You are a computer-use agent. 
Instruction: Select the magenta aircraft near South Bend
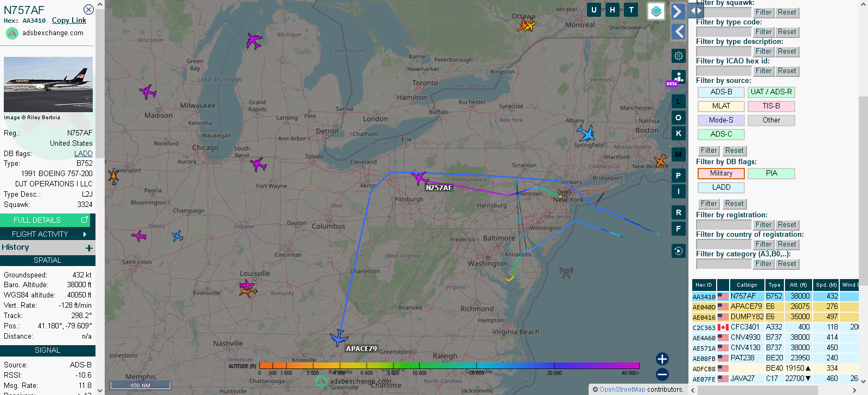[258, 164]
